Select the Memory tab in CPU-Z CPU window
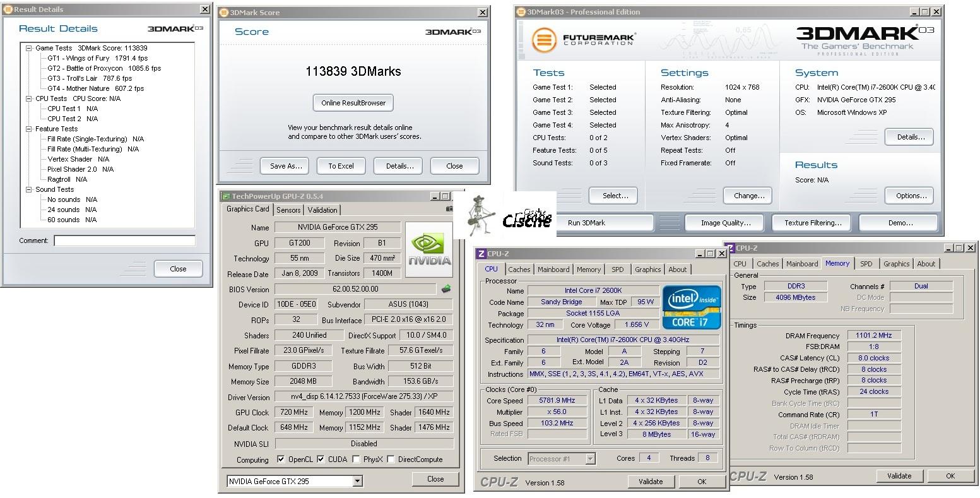Viewport: 980px width, 498px height. coord(589,270)
